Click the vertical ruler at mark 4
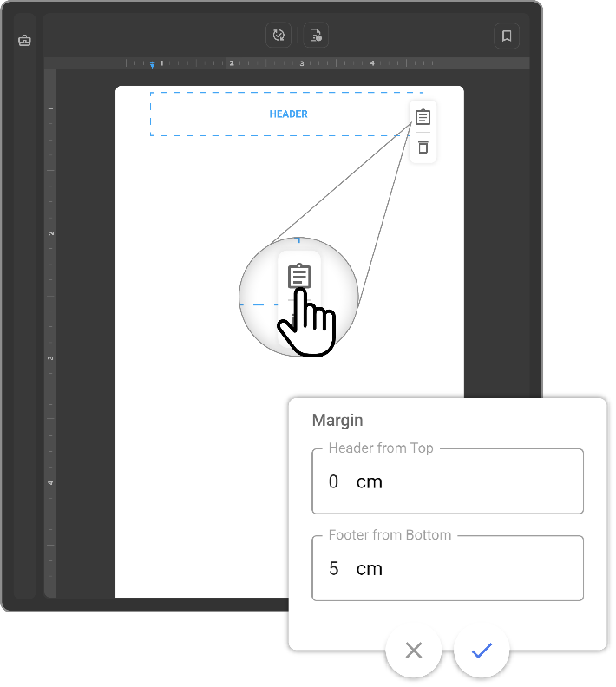 pos(50,482)
